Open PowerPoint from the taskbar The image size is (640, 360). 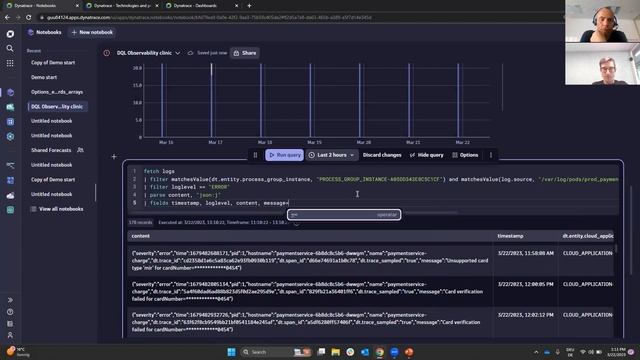(409, 352)
